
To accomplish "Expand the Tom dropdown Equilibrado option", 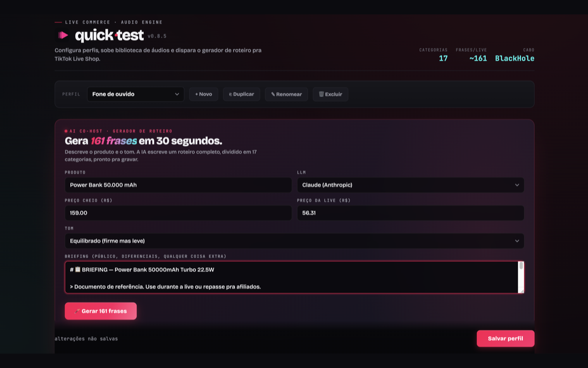I will [294, 241].
